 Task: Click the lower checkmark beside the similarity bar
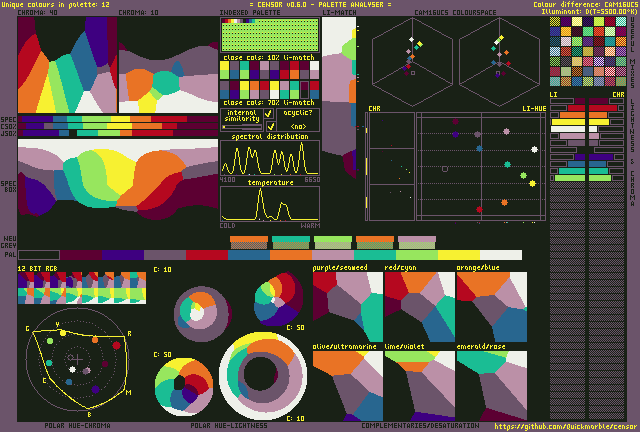point(270,126)
